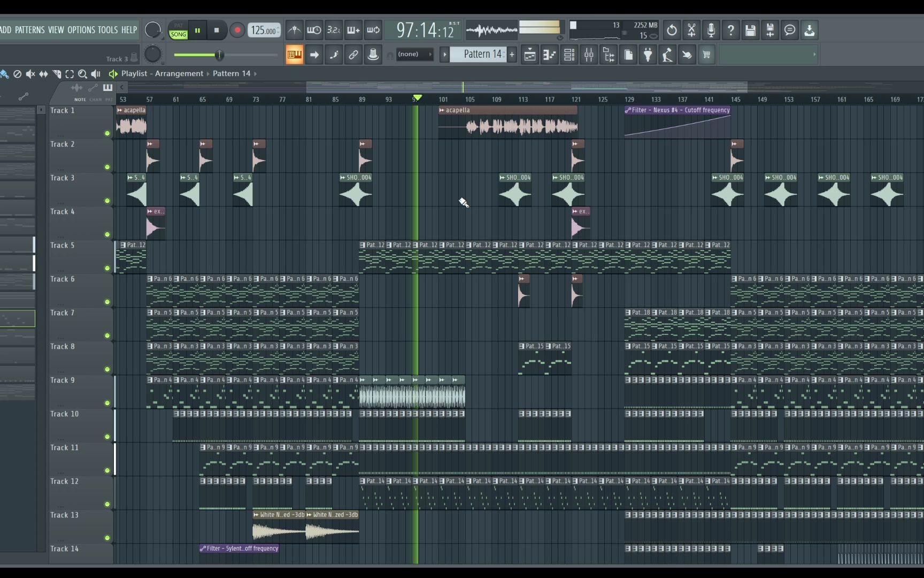Open the tempo tapper icon
Screen dimensions: 924x578
tap(667, 55)
